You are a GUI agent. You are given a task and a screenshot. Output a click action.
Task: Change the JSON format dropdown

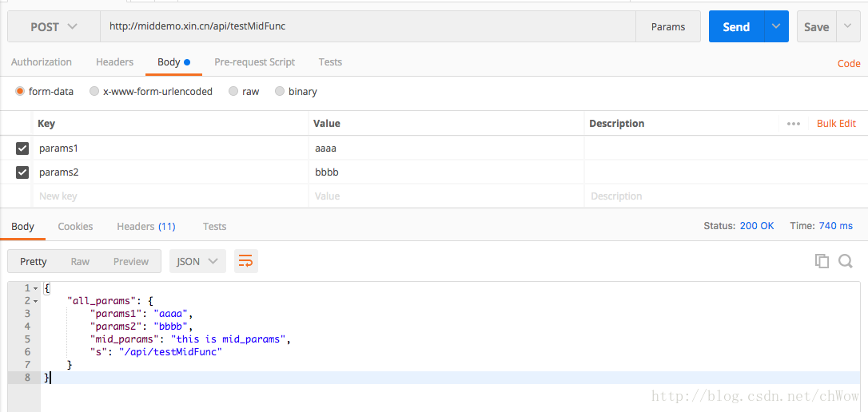tap(197, 261)
